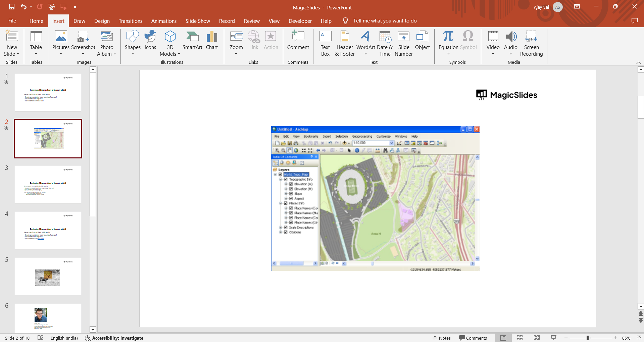Click the Tell me search box
Viewport: 644px width, 342px height.
pos(385,21)
